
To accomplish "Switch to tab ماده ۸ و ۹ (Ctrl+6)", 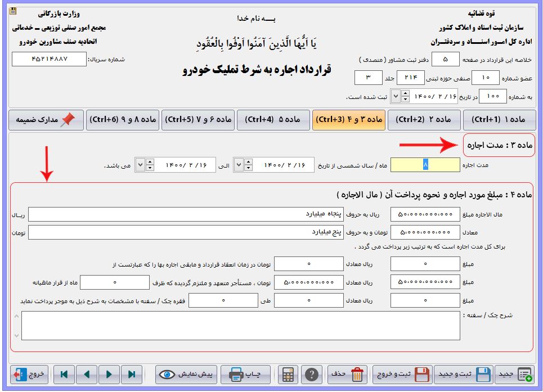I will pos(123,120).
